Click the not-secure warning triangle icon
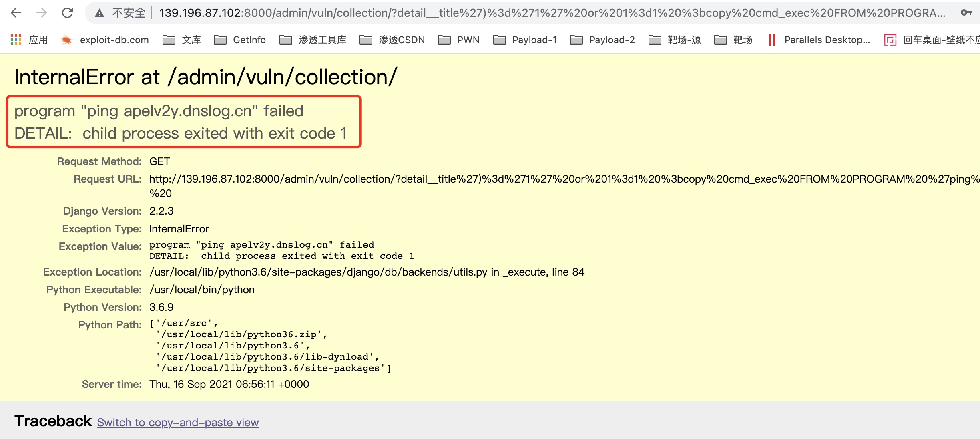 click(99, 14)
